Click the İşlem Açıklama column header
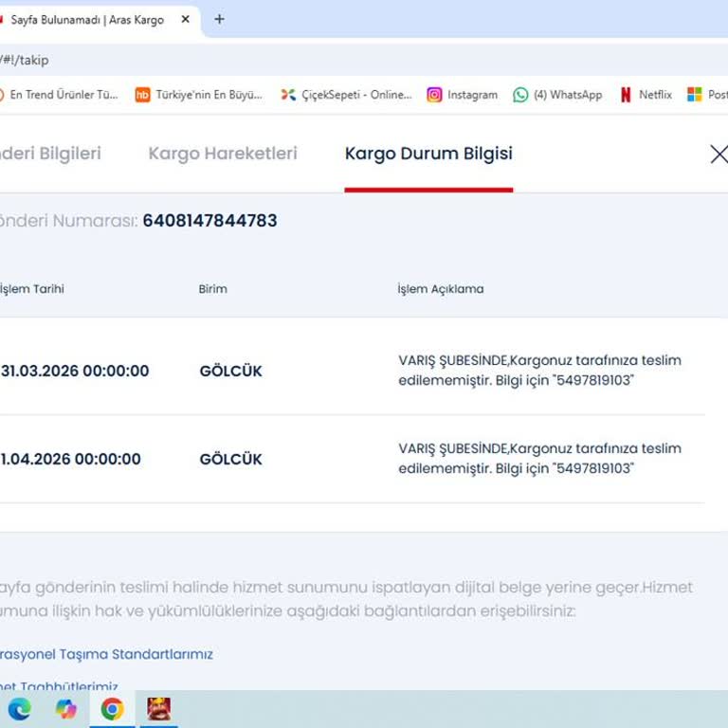 (x=441, y=289)
